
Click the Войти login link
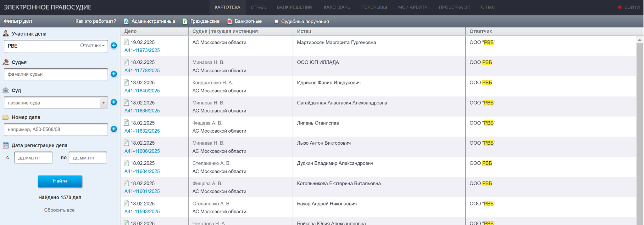click(x=632, y=7)
